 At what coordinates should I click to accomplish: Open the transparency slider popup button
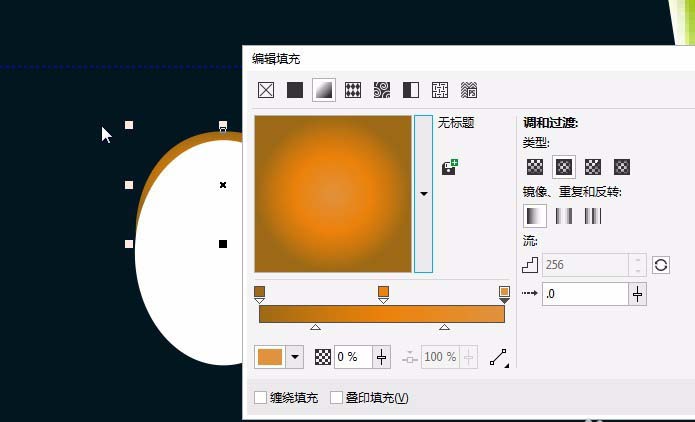382,357
